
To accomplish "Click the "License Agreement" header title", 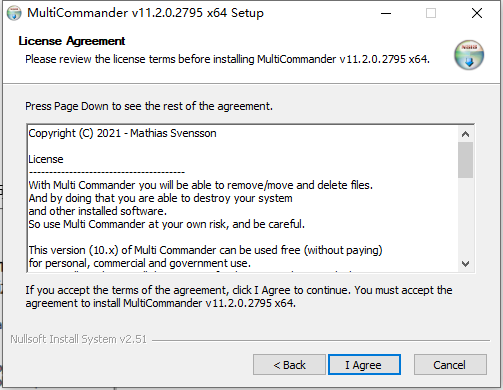I will 72,41.
